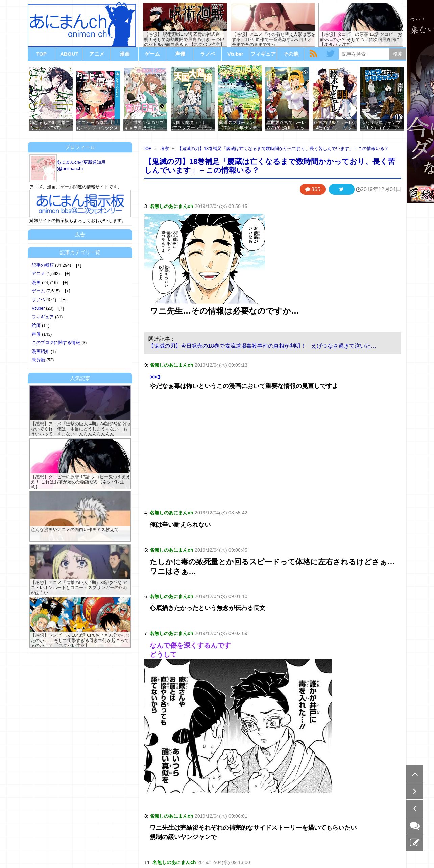
Task: Open 葬送のフリーレン (7) book cover
Action: [240, 98]
